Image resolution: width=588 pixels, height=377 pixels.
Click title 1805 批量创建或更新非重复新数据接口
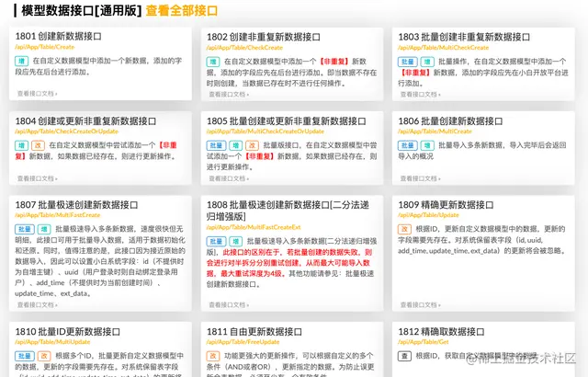[287, 121]
